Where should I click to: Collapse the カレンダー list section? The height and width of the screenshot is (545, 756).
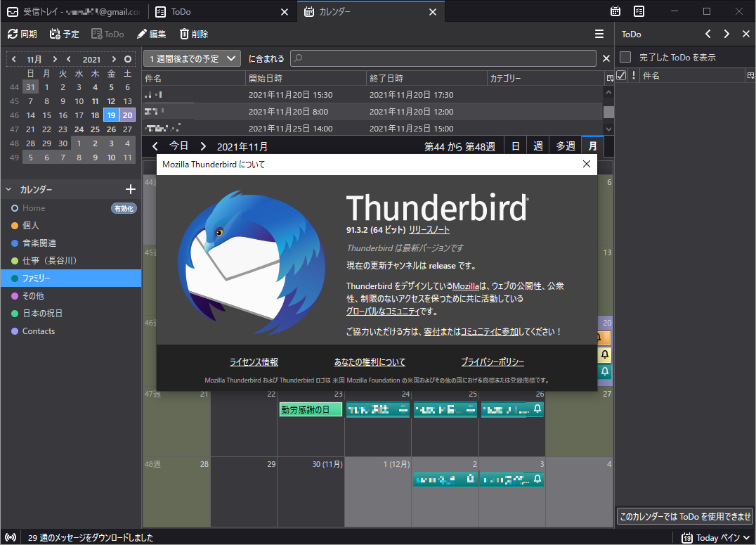click(x=8, y=189)
